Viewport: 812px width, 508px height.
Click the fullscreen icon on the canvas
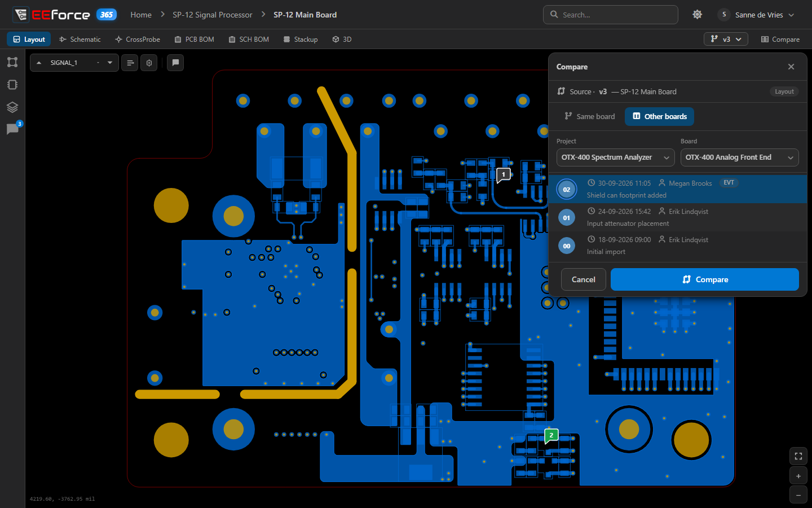pos(798,456)
